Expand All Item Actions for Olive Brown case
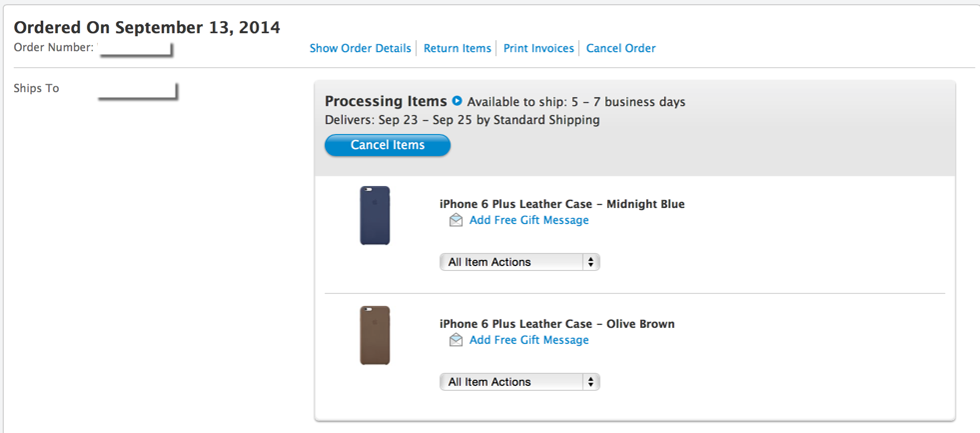The width and height of the screenshot is (980, 433). [519, 382]
